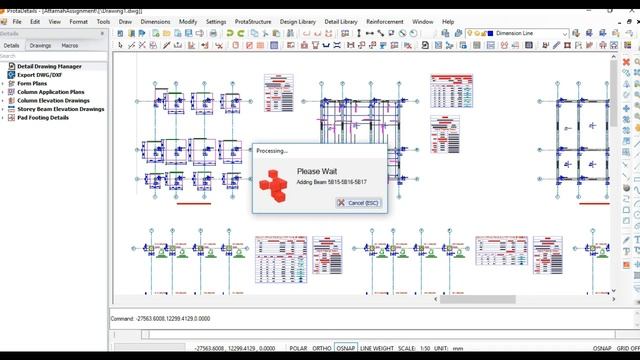Click the horizontal scrollbar right arrow

(613, 299)
